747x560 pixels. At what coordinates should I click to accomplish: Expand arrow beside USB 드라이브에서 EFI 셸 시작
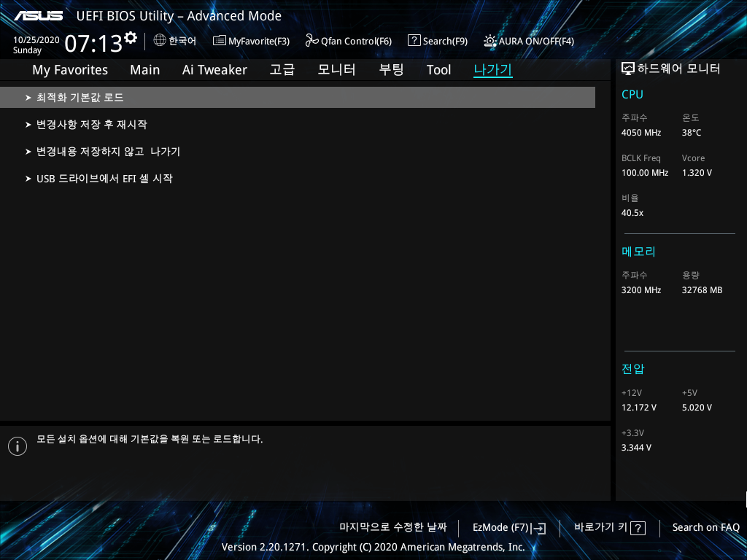click(28, 179)
